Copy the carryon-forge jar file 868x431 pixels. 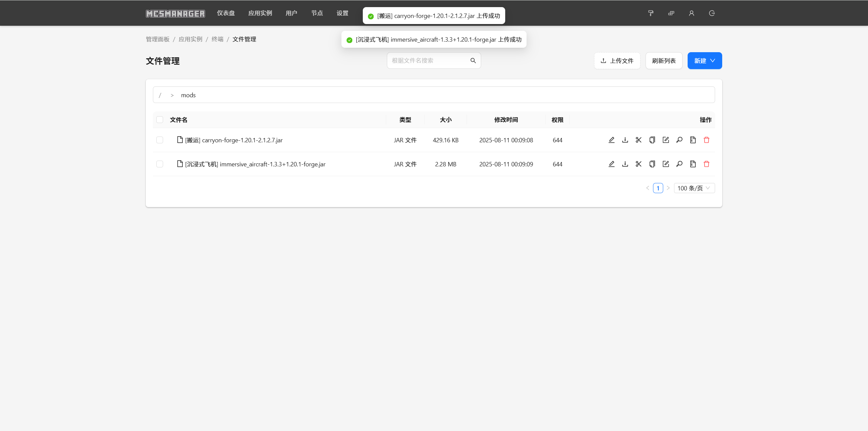652,140
